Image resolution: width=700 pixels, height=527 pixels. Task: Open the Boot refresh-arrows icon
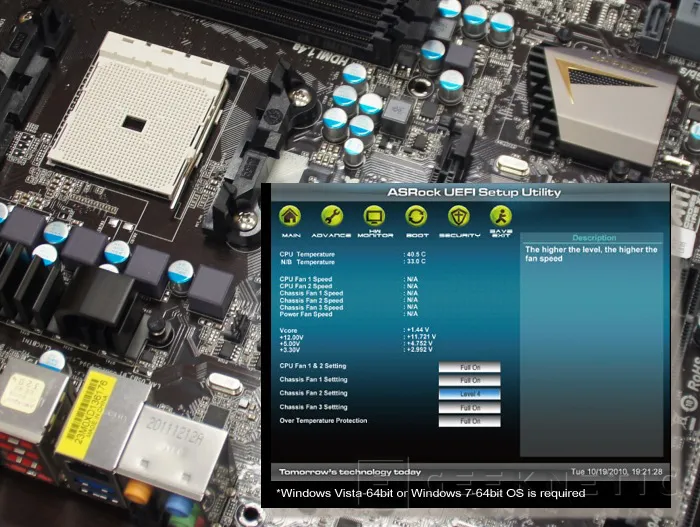tap(417, 217)
